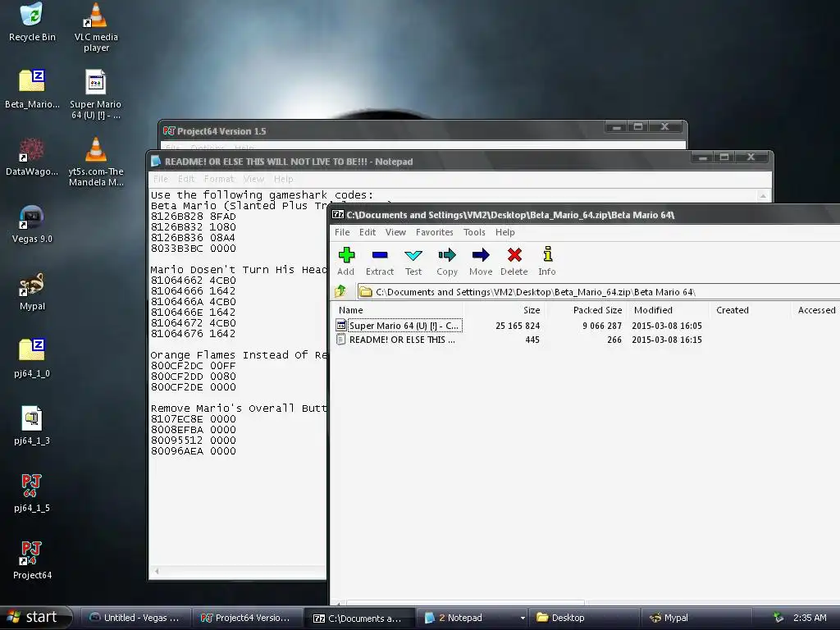
Task: Switch to Project64 Version taskbar button
Action: (x=248, y=618)
